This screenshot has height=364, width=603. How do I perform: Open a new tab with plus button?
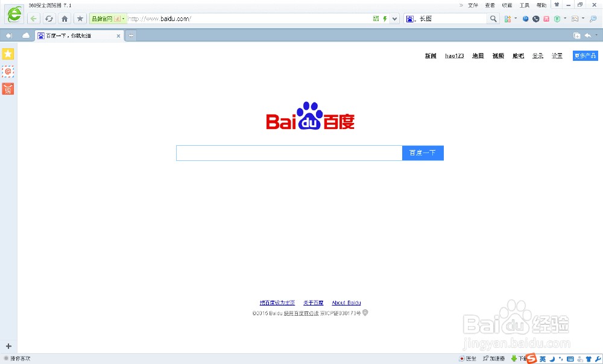click(131, 36)
